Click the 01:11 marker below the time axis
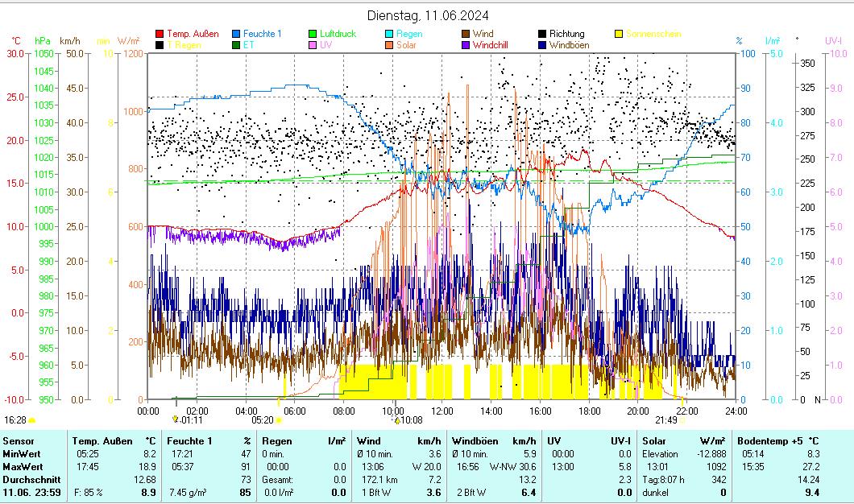This screenshot has height=504, width=854. 189,419
